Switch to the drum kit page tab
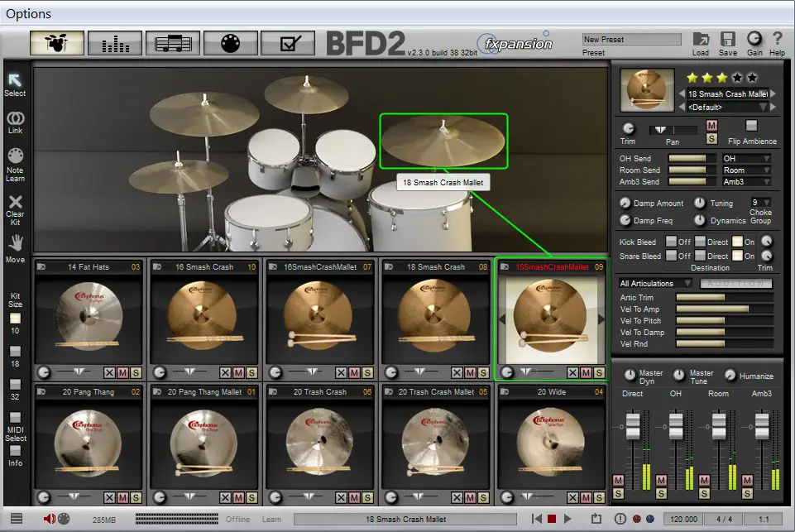Image resolution: width=795 pixels, height=532 pixels. pos(57,43)
